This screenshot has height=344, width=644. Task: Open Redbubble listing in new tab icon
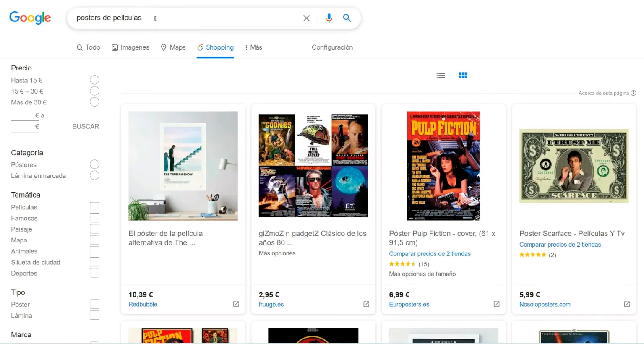[x=236, y=304]
